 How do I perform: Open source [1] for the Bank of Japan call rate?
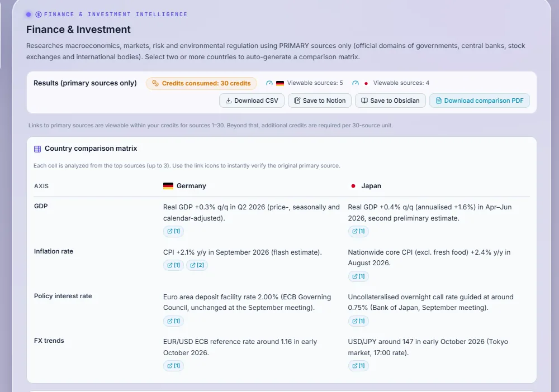(358, 321)
